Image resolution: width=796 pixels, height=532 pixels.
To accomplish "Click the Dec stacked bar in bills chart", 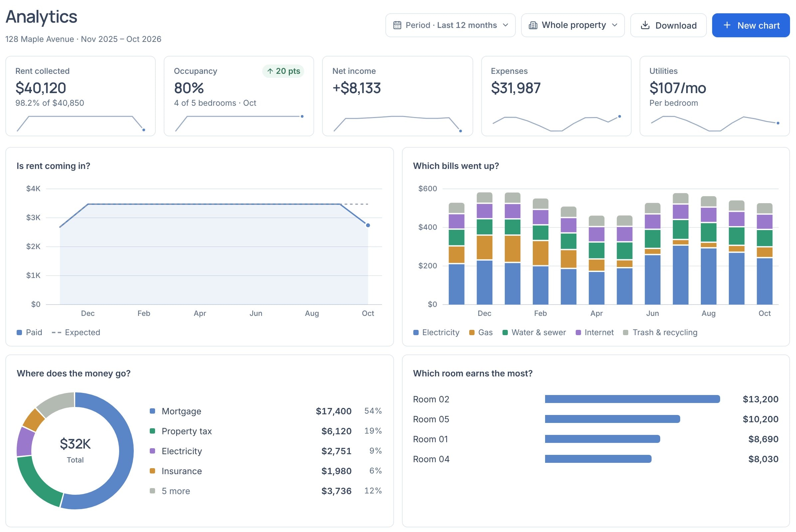I will click(x=484, y=248).
